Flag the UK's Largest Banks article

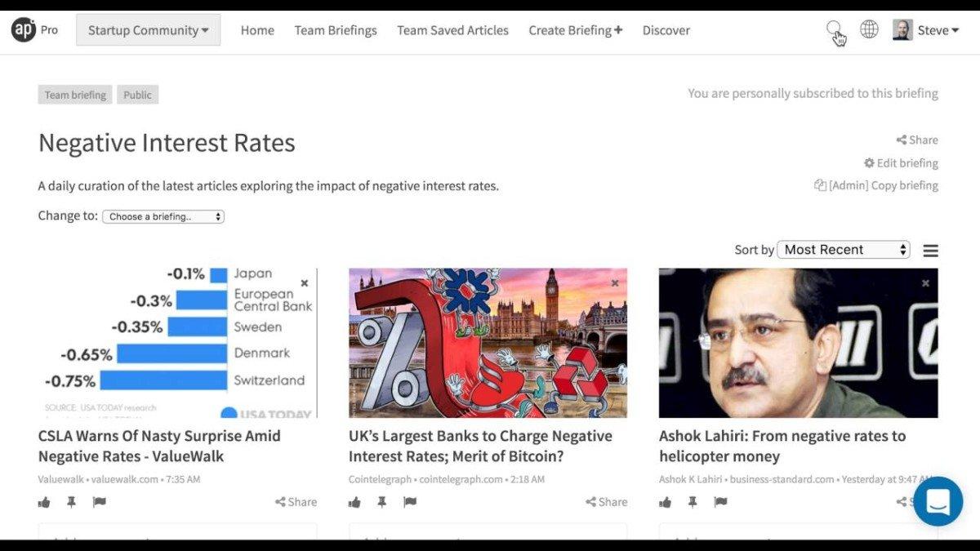(409, 502)
